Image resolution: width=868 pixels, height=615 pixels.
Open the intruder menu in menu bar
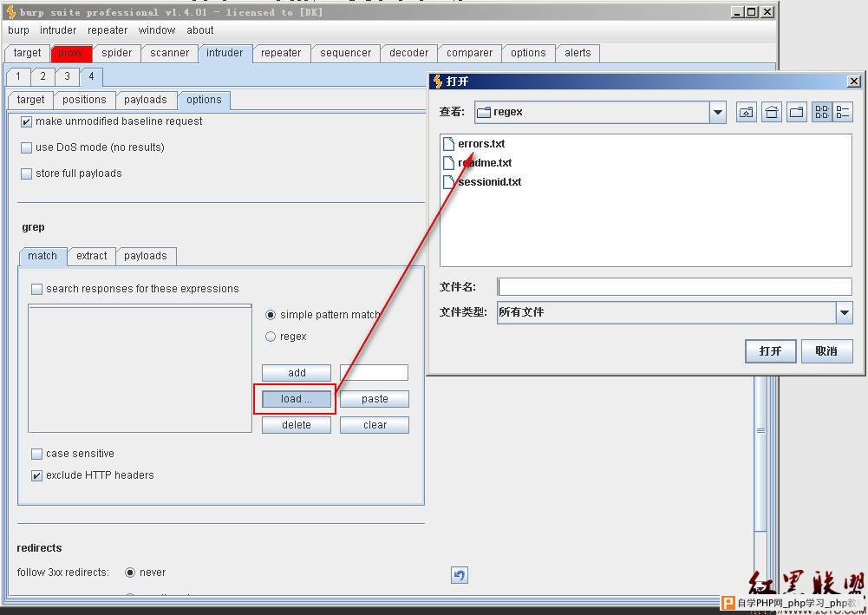pos(58,29)
